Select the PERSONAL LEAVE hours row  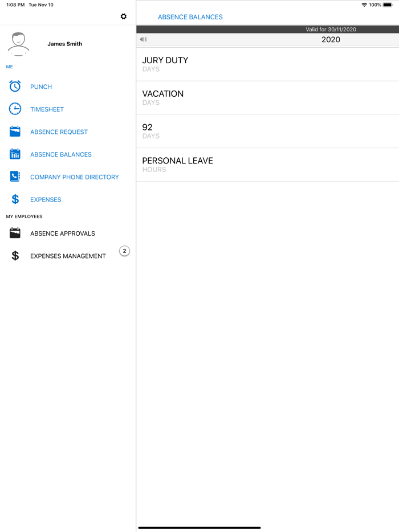pos(267,165)
